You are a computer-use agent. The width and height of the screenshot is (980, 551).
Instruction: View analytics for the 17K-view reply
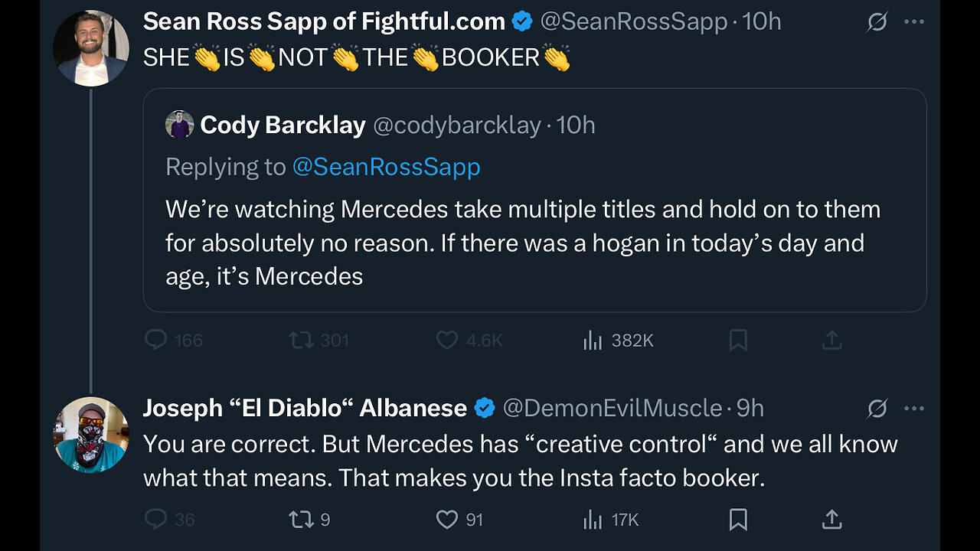(593, 520)
